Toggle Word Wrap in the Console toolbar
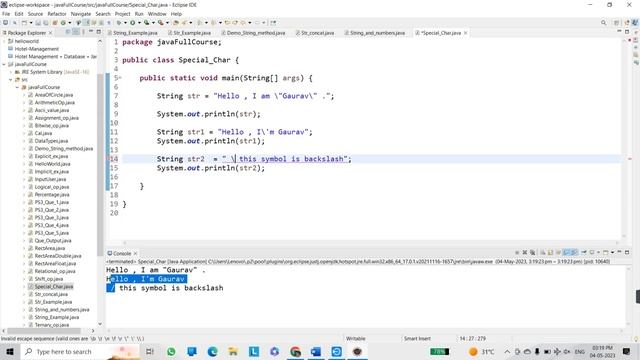The height and width of the screenshot is (360, 640). click(558, 253)
